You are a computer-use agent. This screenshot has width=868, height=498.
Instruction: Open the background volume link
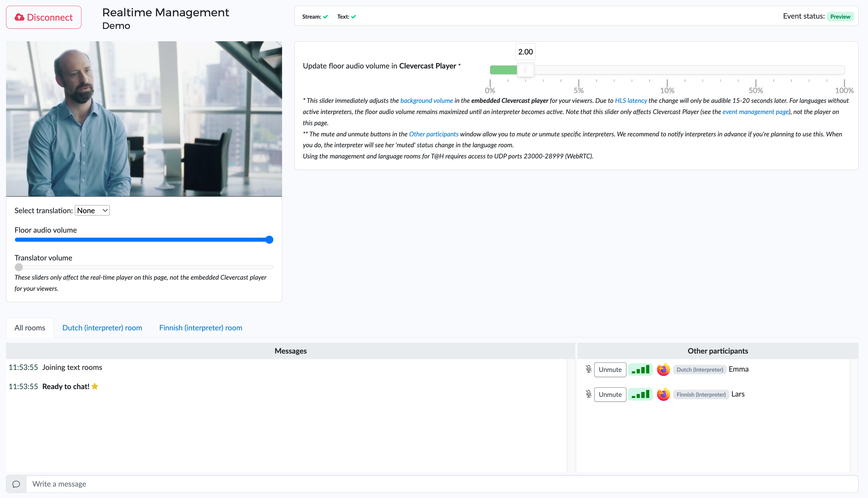(426, 101)
